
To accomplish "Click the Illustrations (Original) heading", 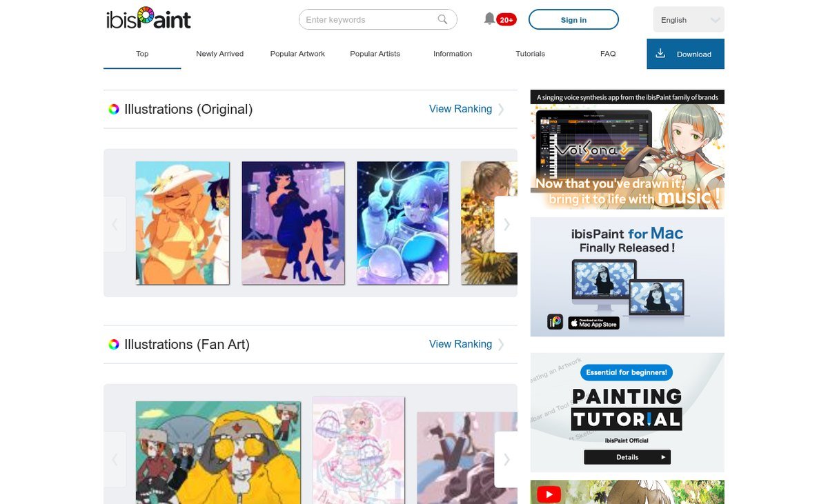I will pos(188,109).
